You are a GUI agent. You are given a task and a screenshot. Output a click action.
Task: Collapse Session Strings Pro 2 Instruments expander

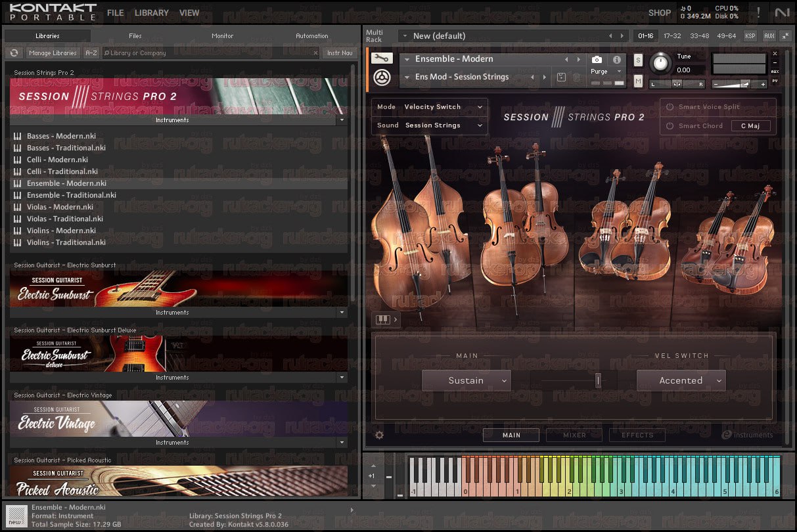pyautogui.click(x=341, y=120)
